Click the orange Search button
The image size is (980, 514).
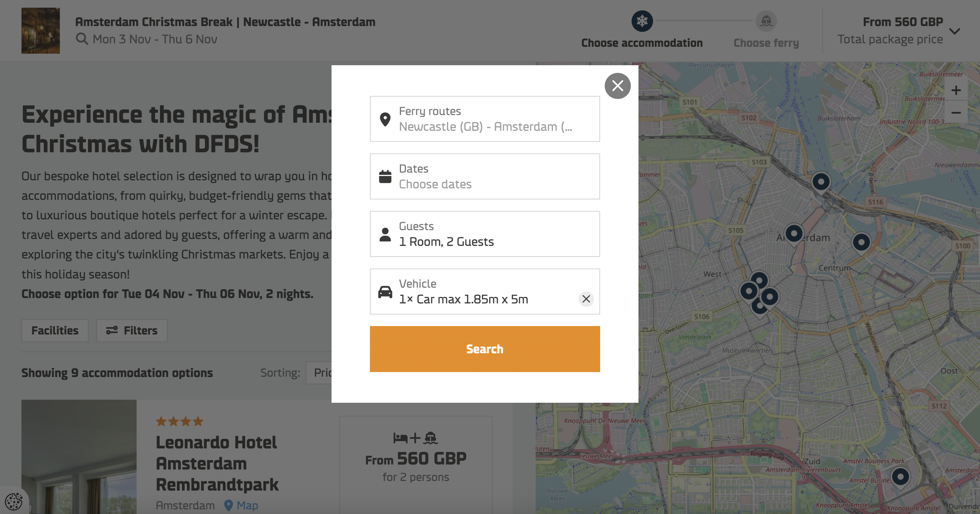tap(485, 349)
